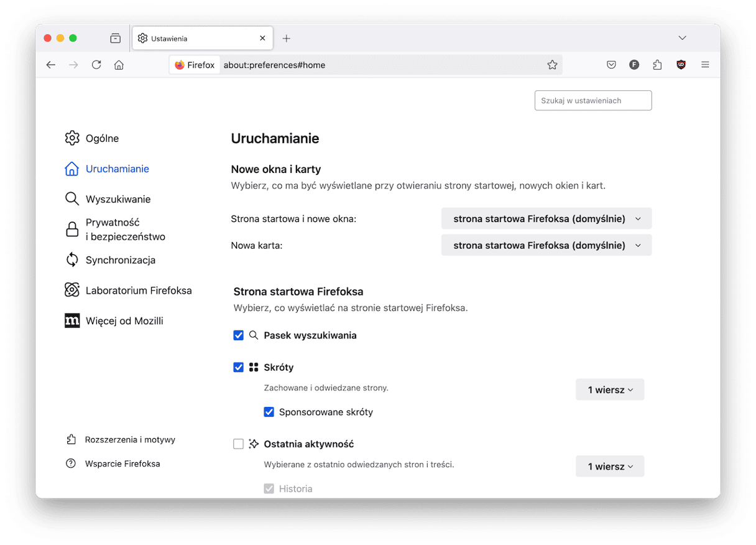The width and height of the screenshot is (756, 545).
Task: Click the Uruchamianie page heading
Action: coord(275,138)
